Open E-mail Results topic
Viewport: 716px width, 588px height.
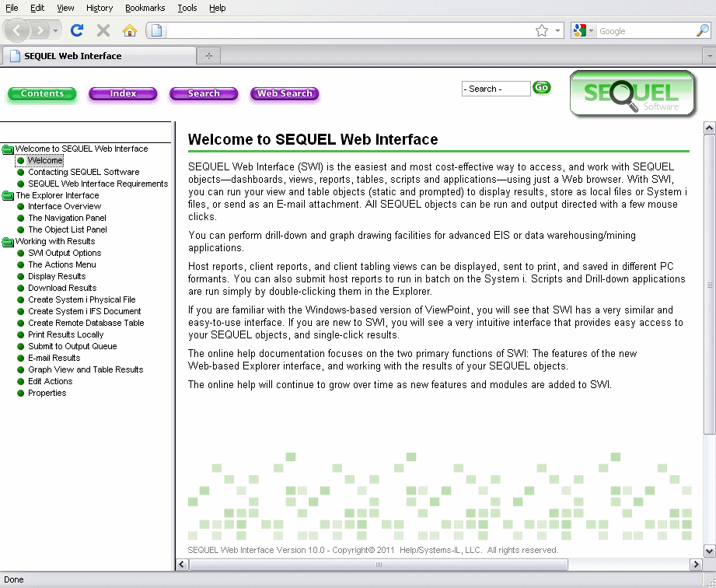(x=54, y=358)
